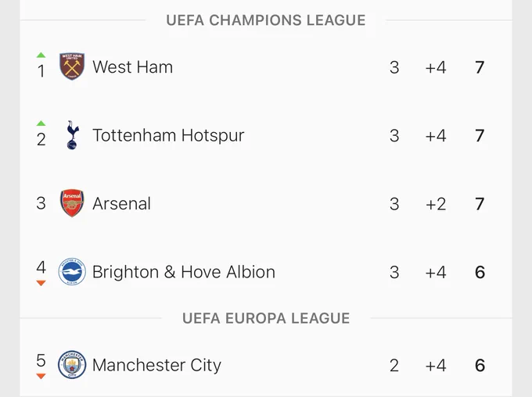Click the UEFA Europa League section header
This screenshot has width=532, height=397.
(266, 318)
